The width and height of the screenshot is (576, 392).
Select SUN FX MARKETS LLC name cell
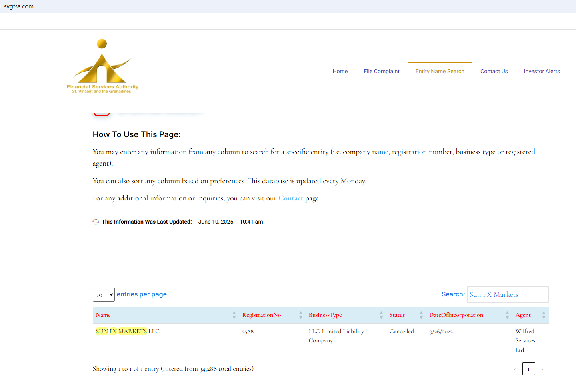[x=128, y=331]
